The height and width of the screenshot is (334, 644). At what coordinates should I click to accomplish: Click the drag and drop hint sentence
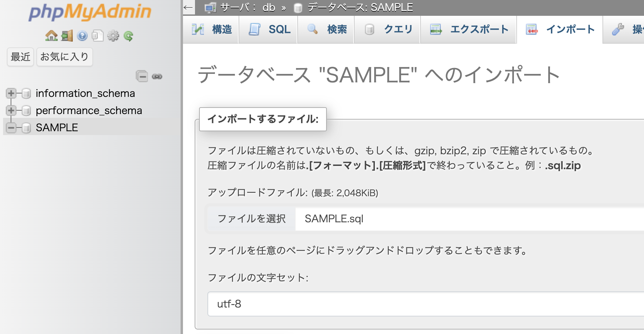[368, 250]
